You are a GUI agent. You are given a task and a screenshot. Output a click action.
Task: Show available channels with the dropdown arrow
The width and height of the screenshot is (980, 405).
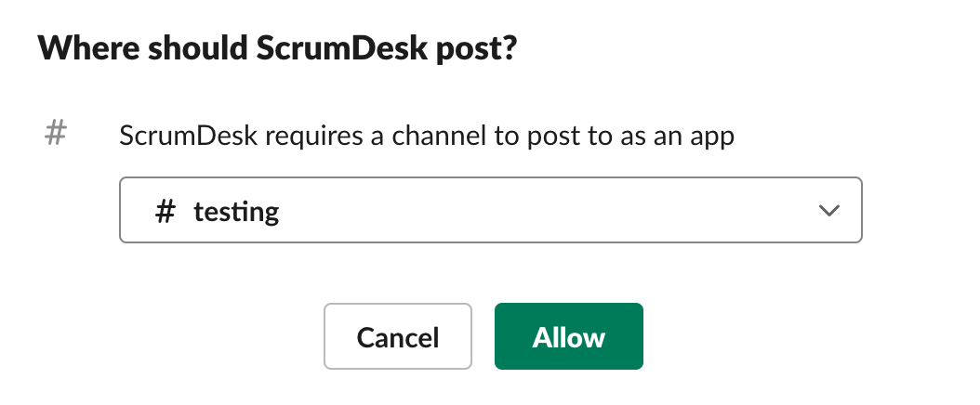point(828,211)
